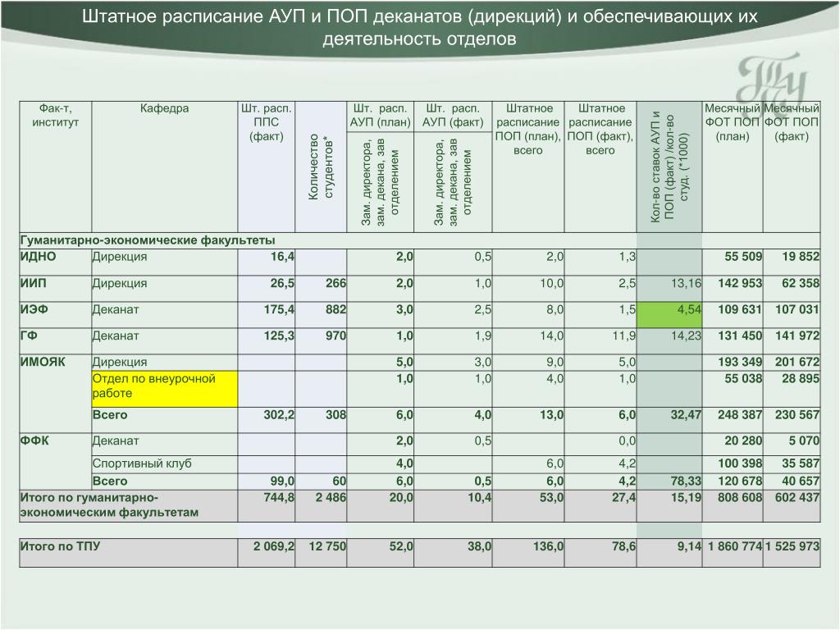Click the actual payroll value "141 972"
Screen dimensions: 840x630
point(797,336)
